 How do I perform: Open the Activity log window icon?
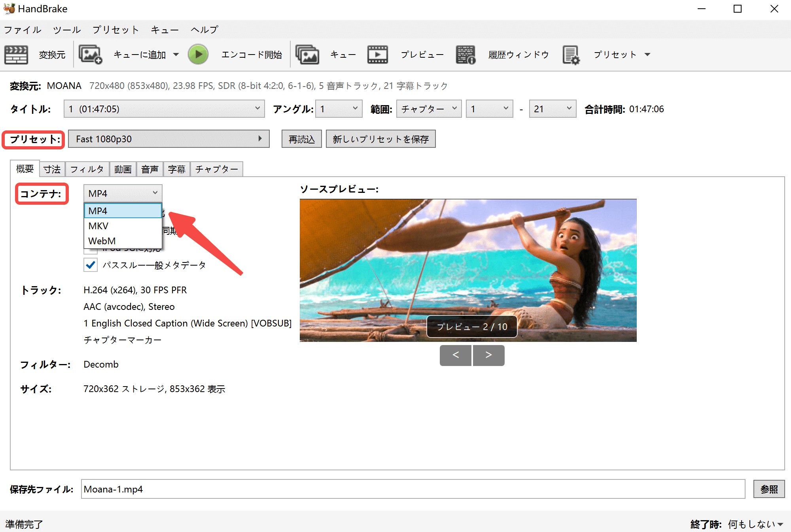point(466,55)
